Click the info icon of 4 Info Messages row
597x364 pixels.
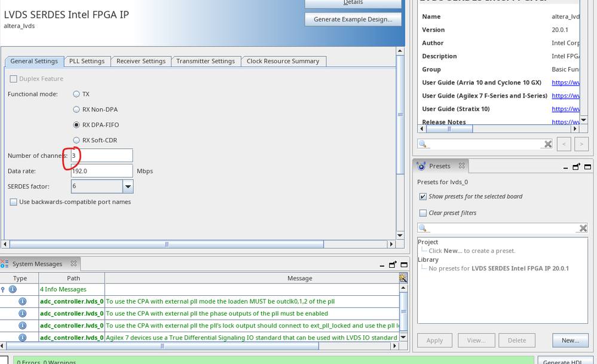(13, 289)
